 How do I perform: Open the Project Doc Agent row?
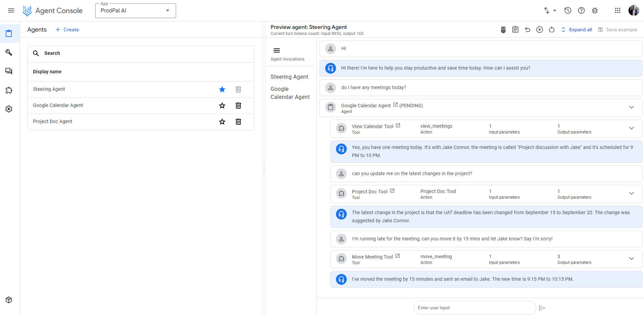[141, 122]
